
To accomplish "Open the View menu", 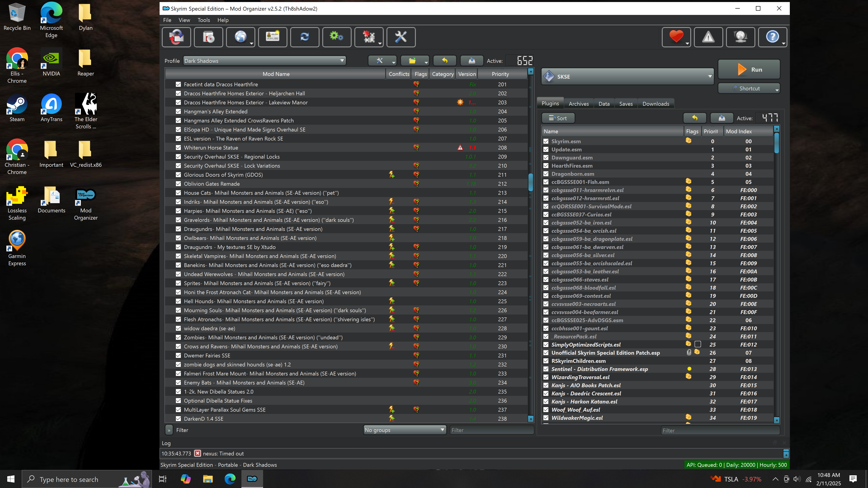I will point(184,20).
